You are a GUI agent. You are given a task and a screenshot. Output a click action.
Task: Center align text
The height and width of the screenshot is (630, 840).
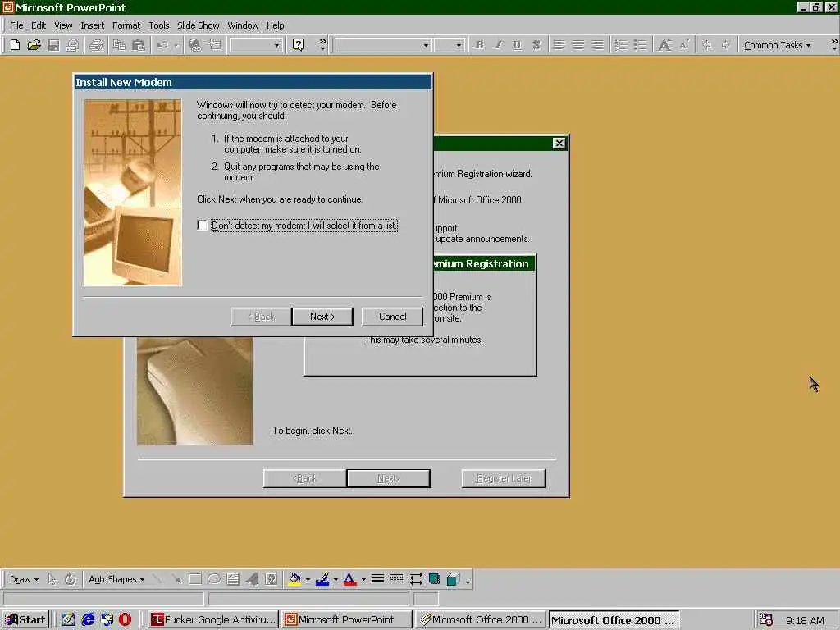578,45
